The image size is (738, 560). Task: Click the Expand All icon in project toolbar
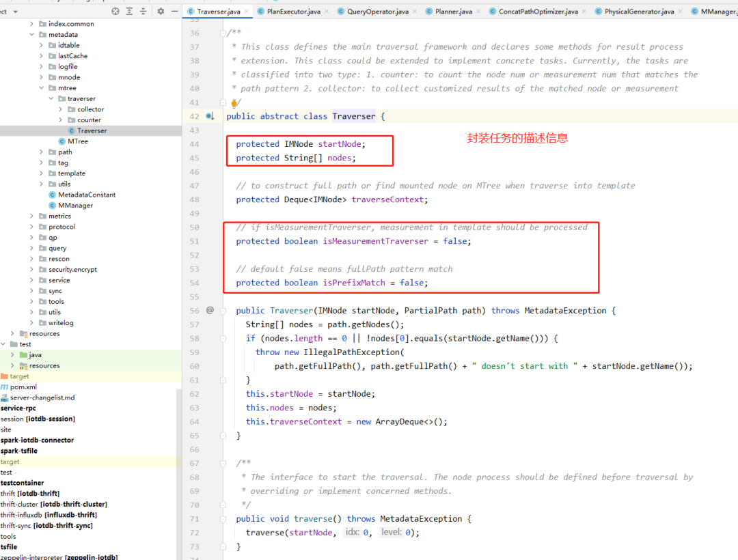point(129,12)
